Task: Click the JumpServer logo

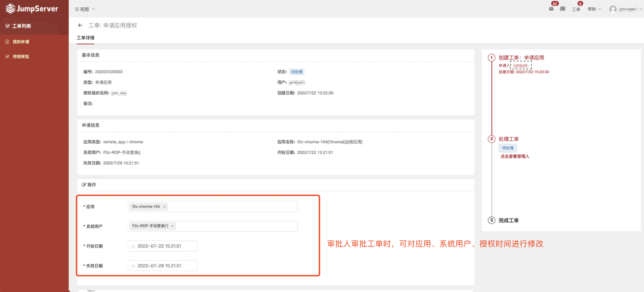Action: (x=33, y=8)
